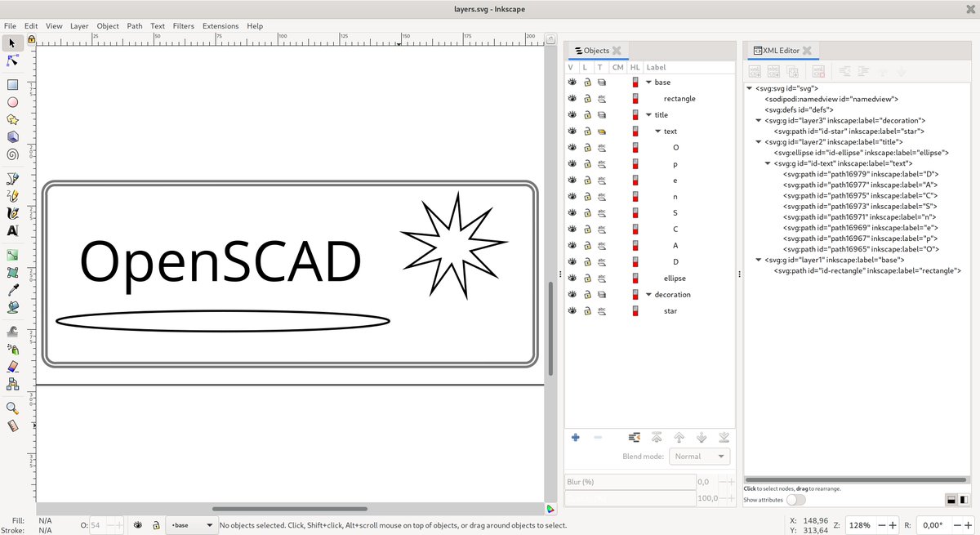Select the id-star path XML node

849,131
